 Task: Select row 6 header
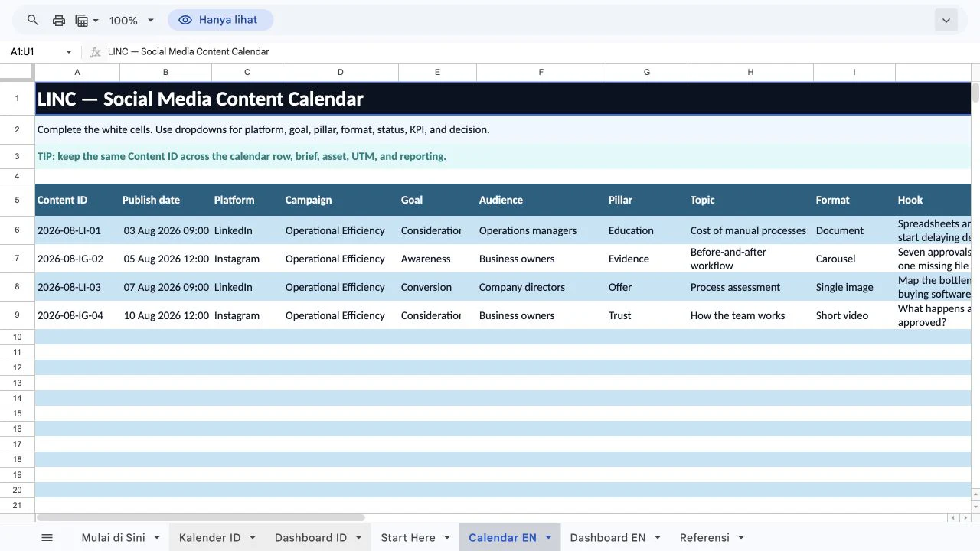point(17,230)
